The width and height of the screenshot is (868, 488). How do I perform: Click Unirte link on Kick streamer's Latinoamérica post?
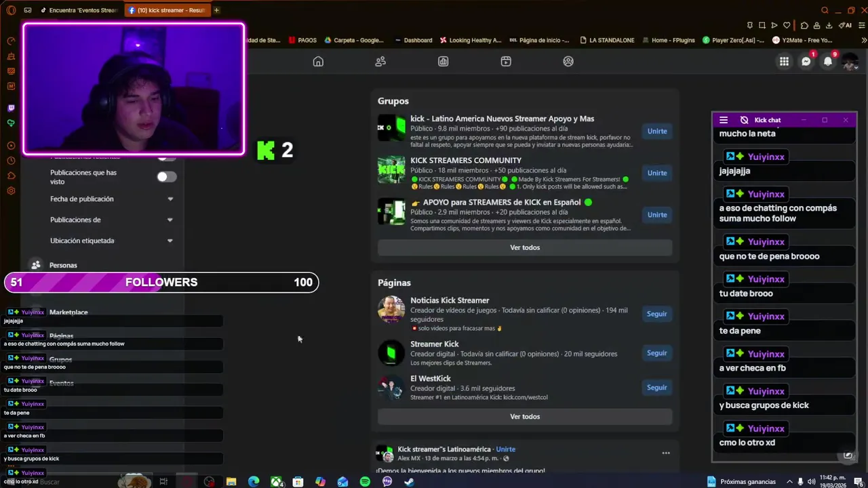pos(506,449)
